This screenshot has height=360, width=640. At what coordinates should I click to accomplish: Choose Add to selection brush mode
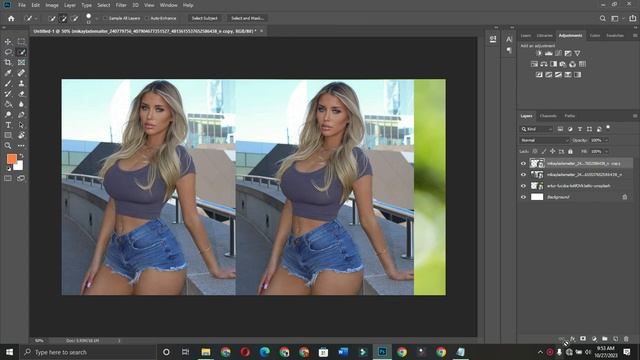(x=63, y=18)
